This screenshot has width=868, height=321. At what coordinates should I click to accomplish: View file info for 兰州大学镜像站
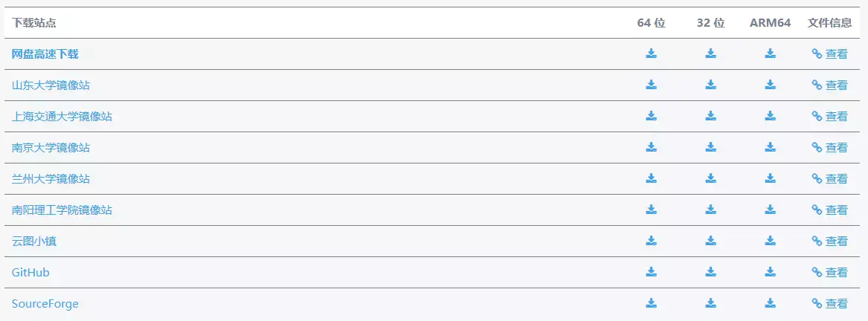[x=829, y=179]
